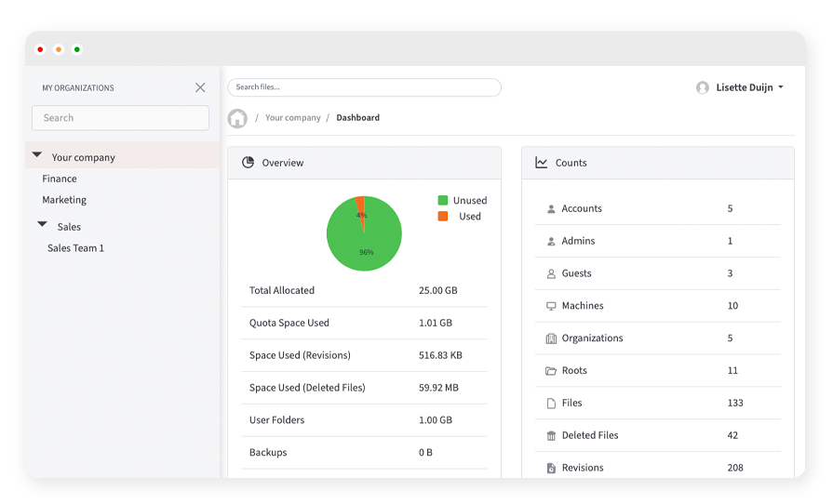Viewport: 833px width, 504px height.
Task: Click the Machines monitor icon
Action: point(551,306)
